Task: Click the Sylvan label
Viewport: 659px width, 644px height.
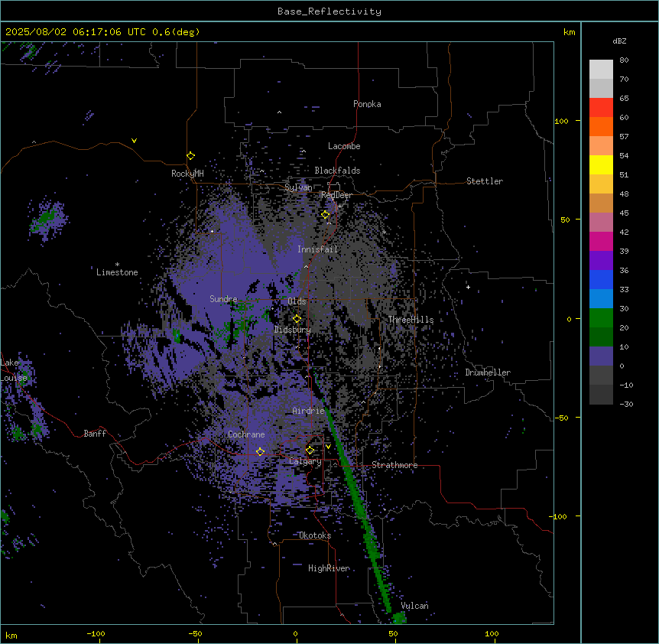Action: [x=298, y=187]
